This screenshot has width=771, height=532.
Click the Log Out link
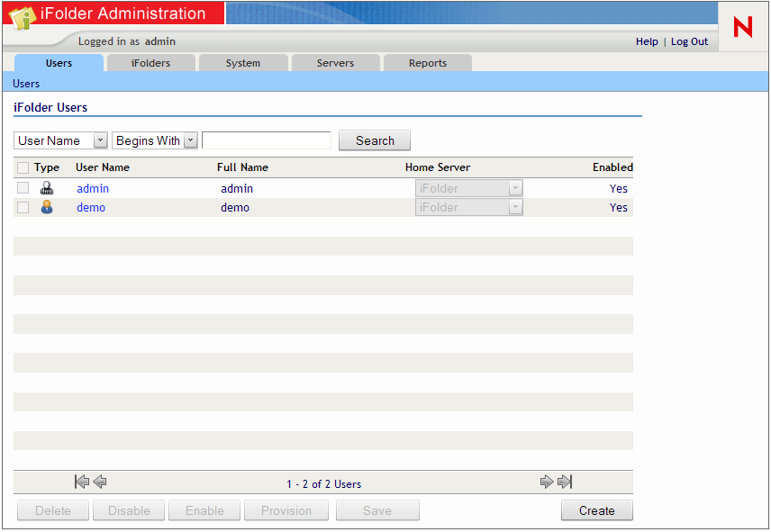point(689,41)
